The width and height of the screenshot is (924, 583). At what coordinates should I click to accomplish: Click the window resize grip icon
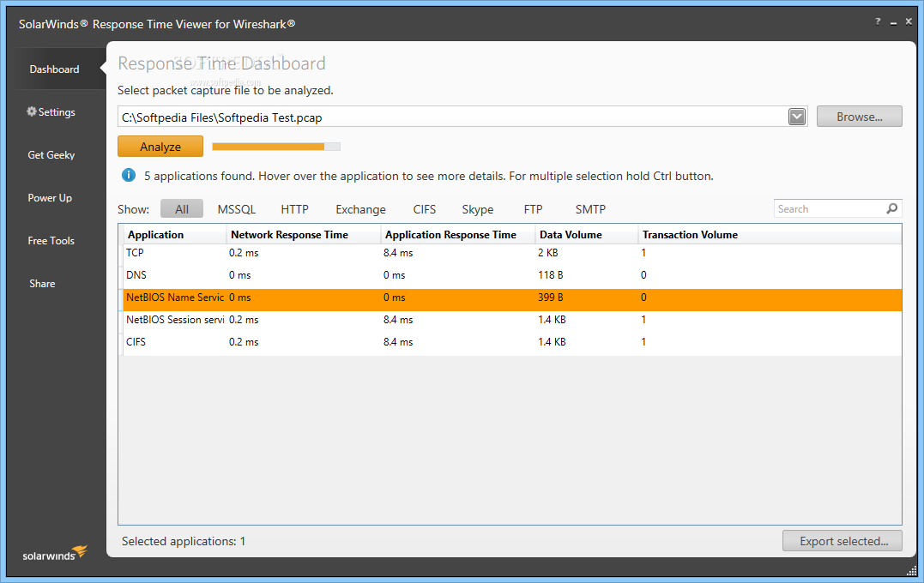911,569
